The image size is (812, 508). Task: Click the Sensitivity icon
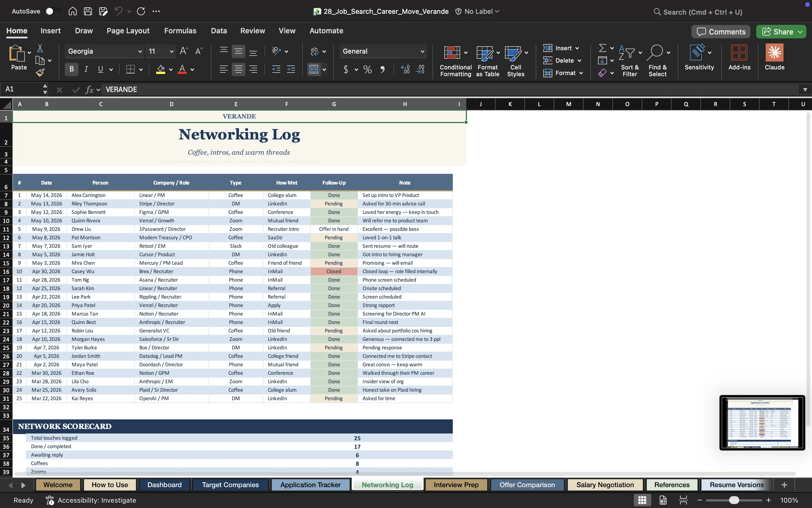point(698,53)
